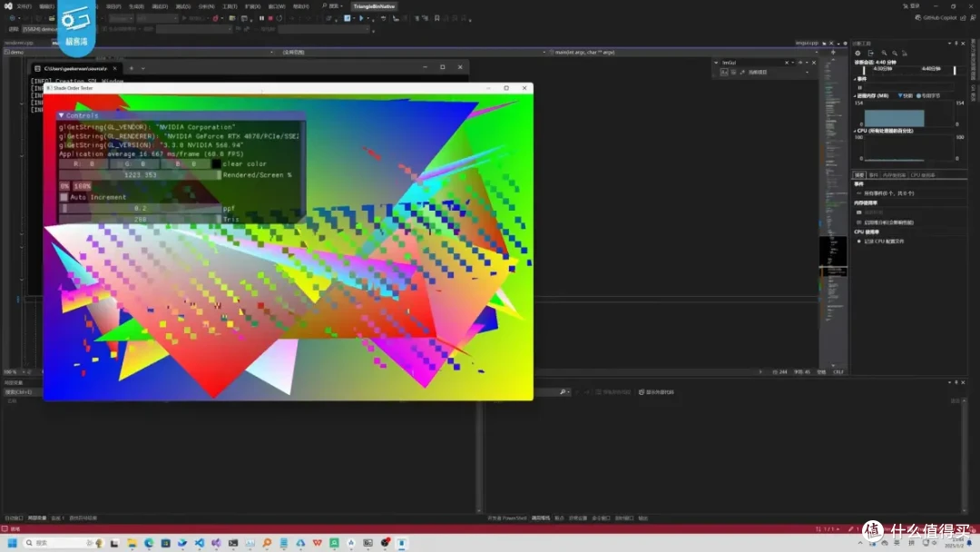Click the take snapshot icon under memory usage
980x552 pixels.
(858, 212)
